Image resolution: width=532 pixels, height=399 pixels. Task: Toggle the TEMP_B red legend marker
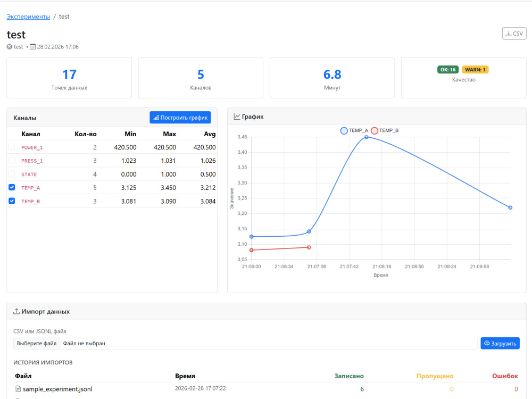point(374,131)
